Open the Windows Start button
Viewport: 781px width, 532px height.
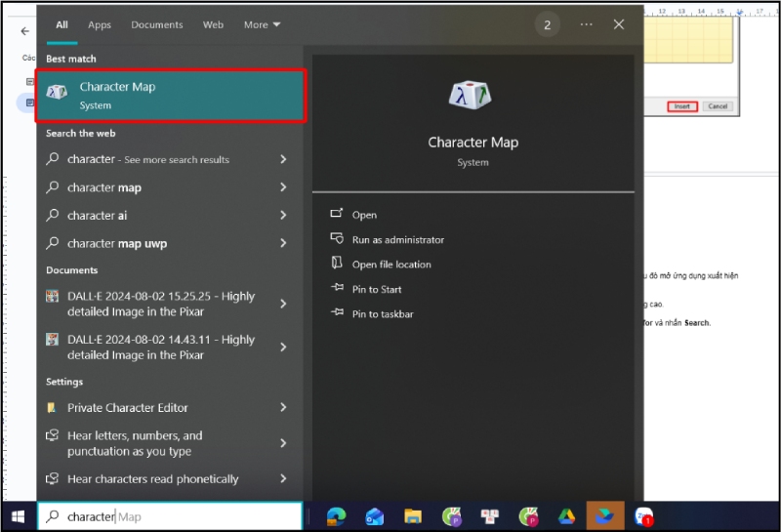pyautogui.click(x=18, y=516)
